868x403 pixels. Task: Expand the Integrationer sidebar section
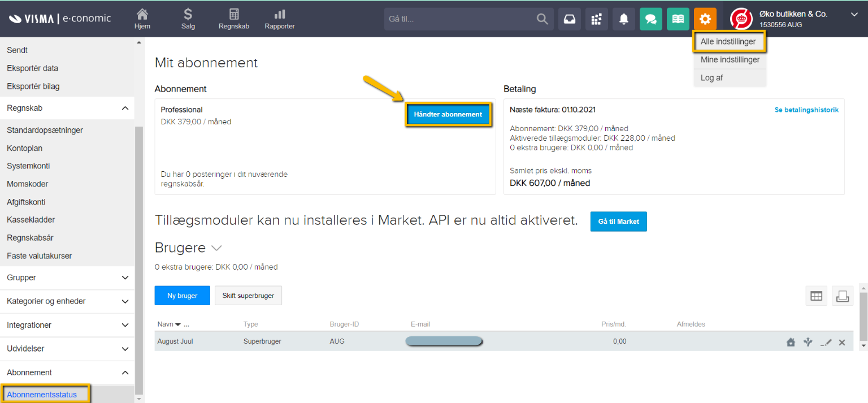pyautogui.click(x=125, y=325)
